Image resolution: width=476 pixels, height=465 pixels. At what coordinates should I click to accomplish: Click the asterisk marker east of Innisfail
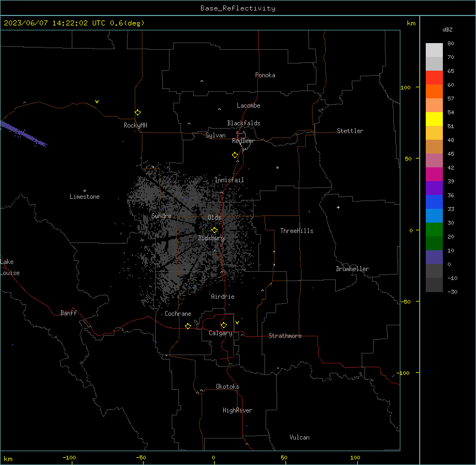tap(277, 167)
